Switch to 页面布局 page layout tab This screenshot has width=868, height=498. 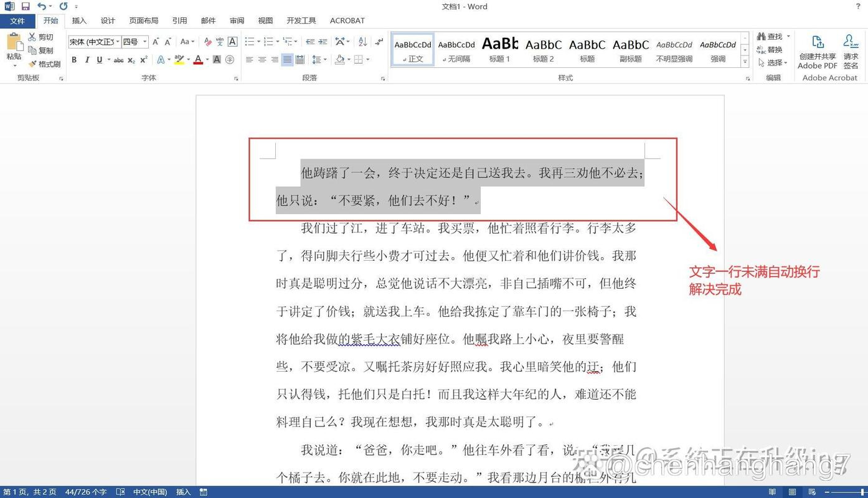pos(144,21)
